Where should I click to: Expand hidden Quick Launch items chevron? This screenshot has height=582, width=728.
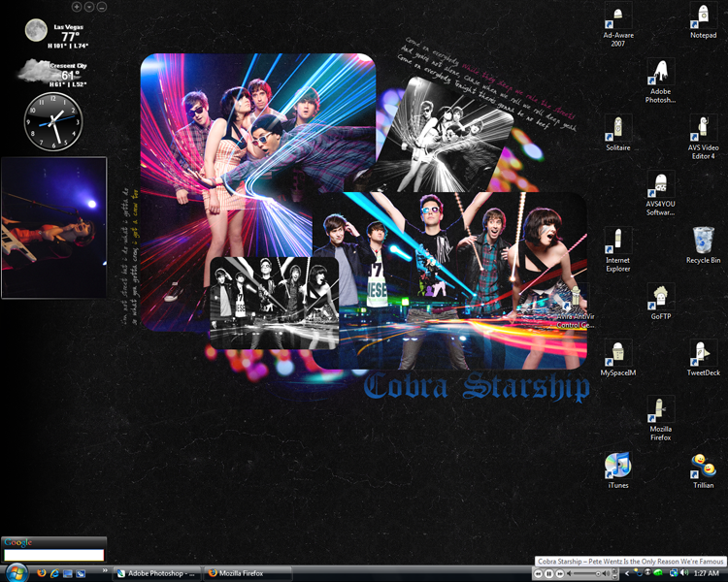click(x=105, y=570)
